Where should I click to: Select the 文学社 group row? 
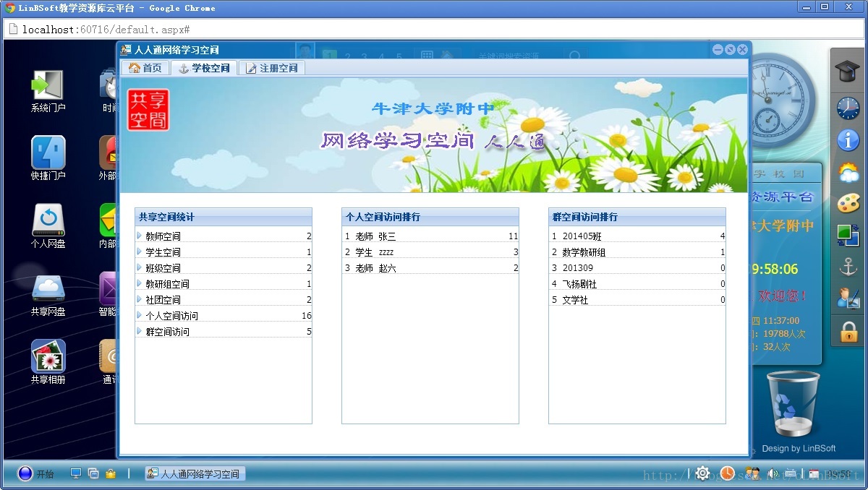click(x=637, y=300)
